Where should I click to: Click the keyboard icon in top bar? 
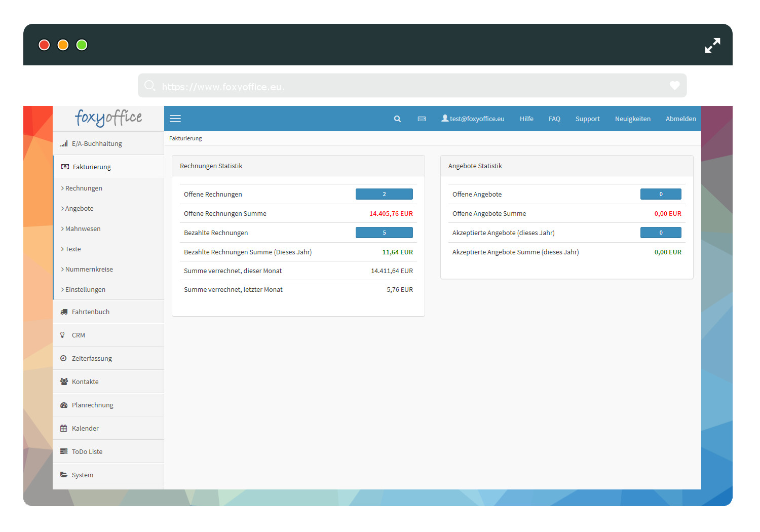click(x=422, y=119)
